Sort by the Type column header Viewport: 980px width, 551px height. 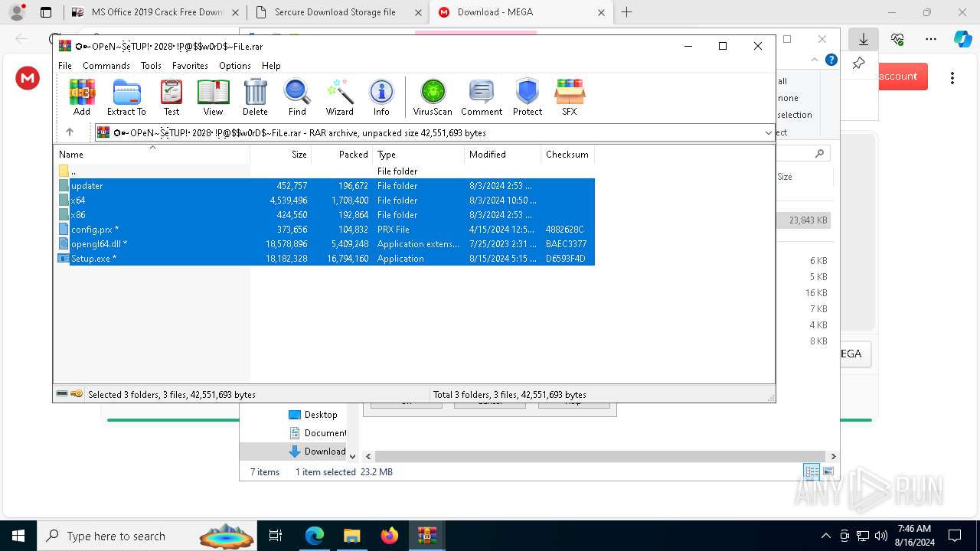point(418,155)
